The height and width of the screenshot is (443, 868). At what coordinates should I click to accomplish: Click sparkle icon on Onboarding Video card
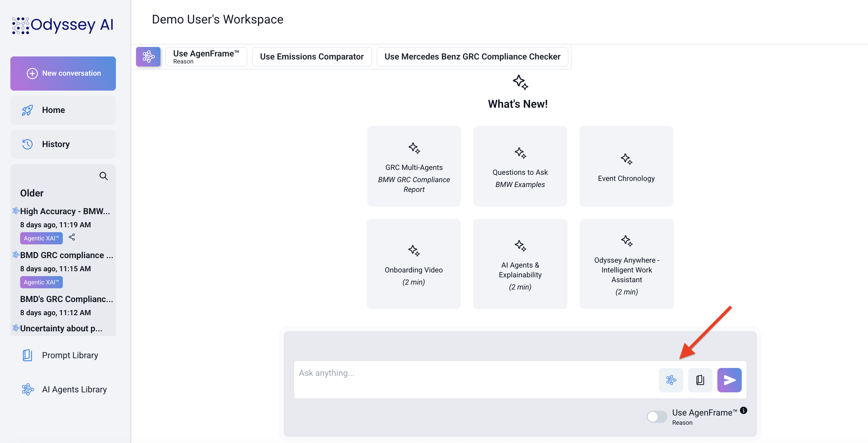pos(414,250)
